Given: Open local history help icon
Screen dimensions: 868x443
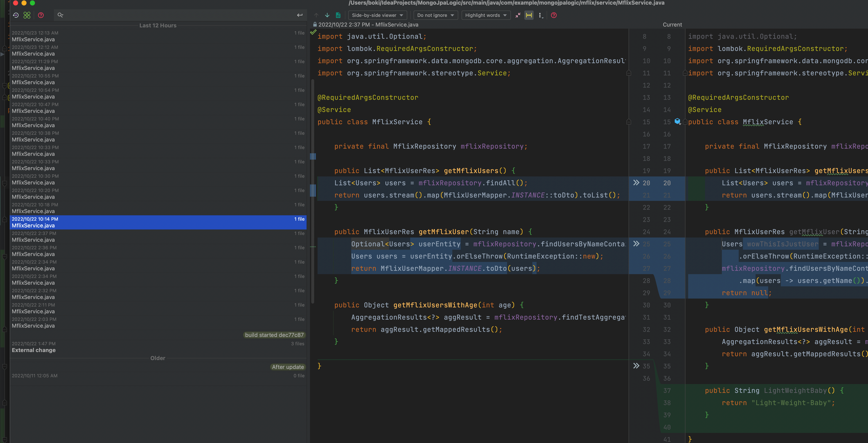Looking at the screenshot, I should [x=41, y=15].
